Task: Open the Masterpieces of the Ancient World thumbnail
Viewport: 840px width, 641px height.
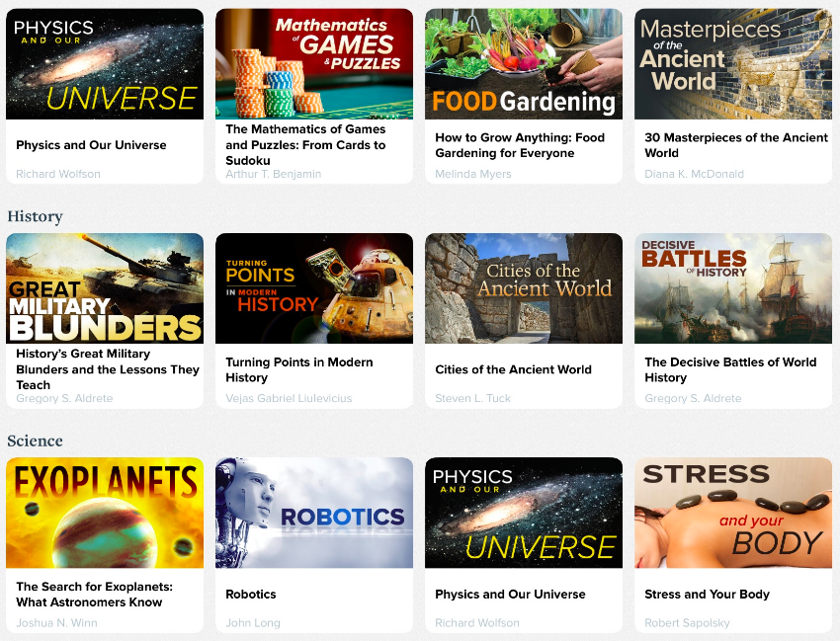Action: pyautogui.click(x=733, y=64)
